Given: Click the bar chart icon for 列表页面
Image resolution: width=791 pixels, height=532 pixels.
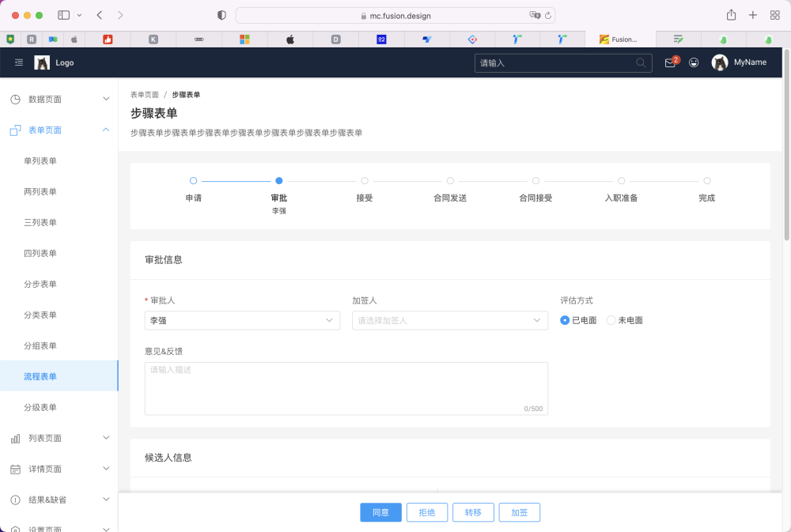Looking at the screenshot, I should 14,437.
